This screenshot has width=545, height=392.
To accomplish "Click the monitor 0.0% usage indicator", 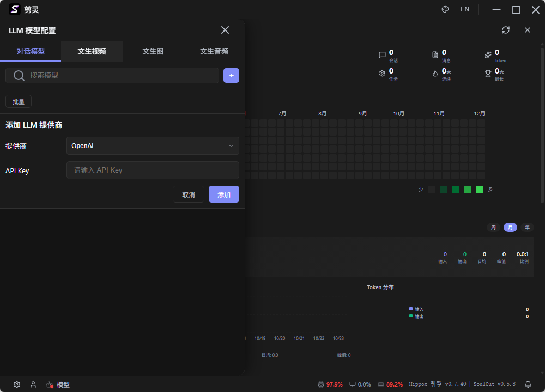I will tap(360, 384).
